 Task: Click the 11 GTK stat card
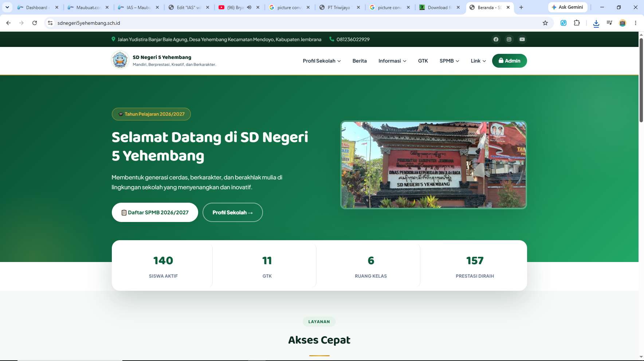tap(267, 266)
